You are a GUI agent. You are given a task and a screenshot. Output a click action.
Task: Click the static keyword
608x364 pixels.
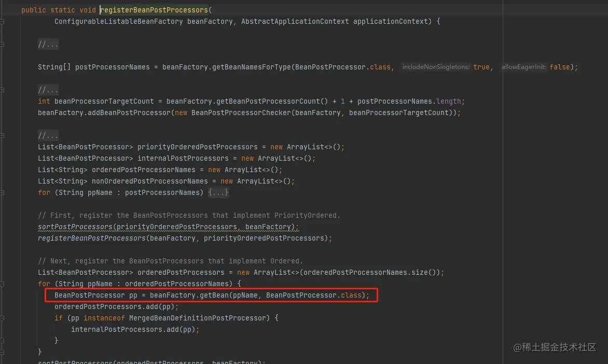[62, 10]
